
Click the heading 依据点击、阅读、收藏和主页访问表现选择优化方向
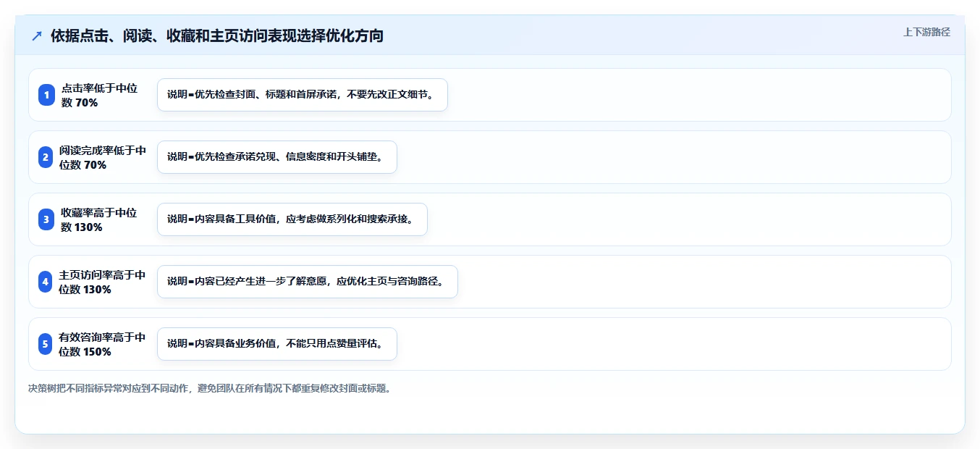pos(217,35)
